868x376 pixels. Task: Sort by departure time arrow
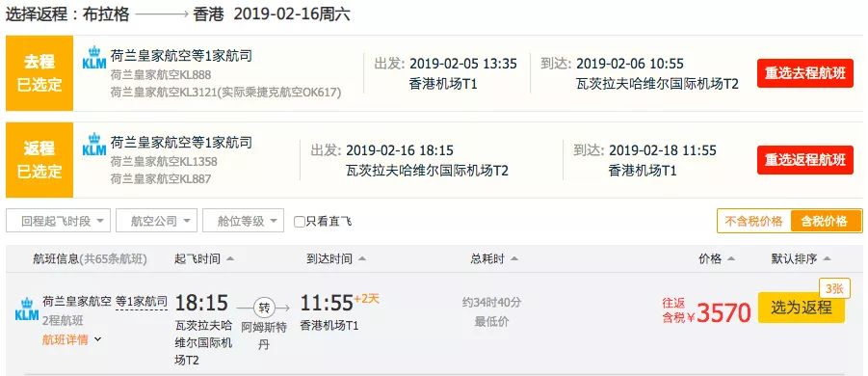230,259
